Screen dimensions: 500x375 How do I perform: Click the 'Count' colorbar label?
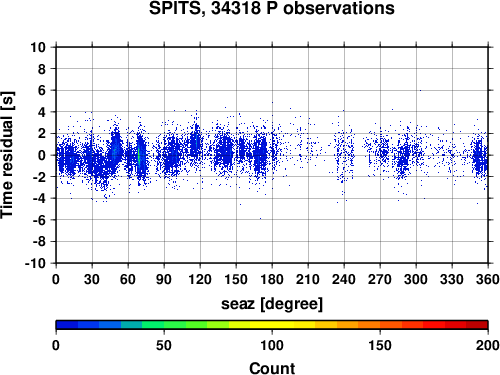272,368
